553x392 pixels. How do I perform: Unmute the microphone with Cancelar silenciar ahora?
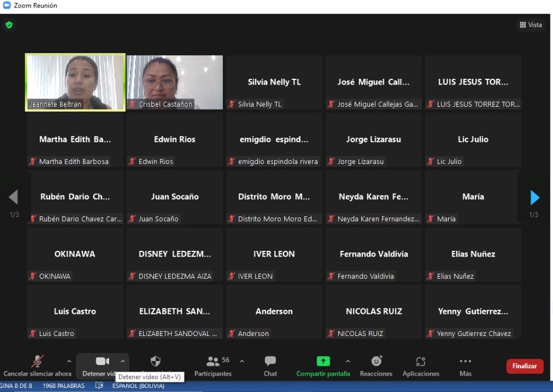click(x=37, y=362)
